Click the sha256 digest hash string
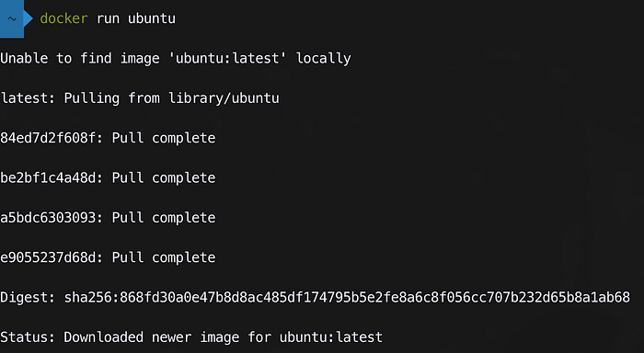 (x=347, y=297)
